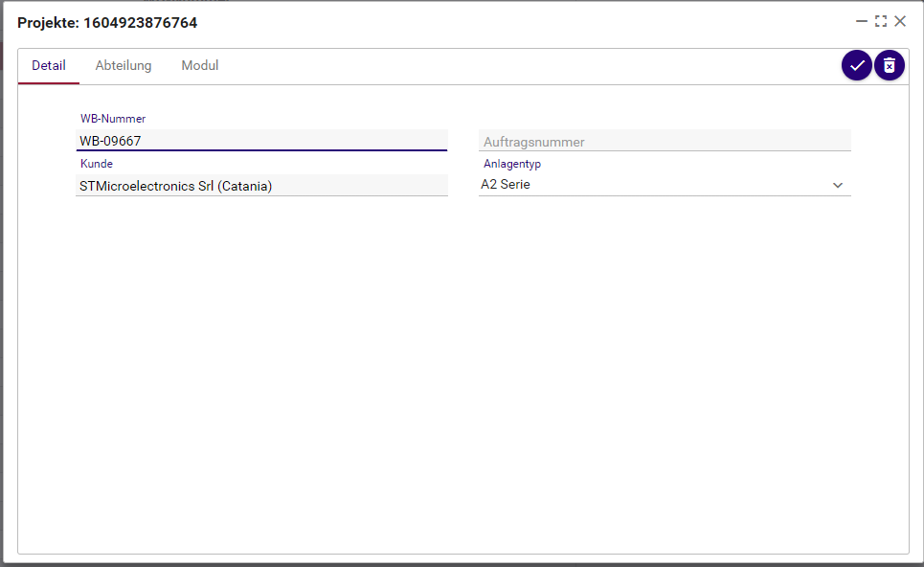Click empty title bar space beside project title

click(527, 22)
